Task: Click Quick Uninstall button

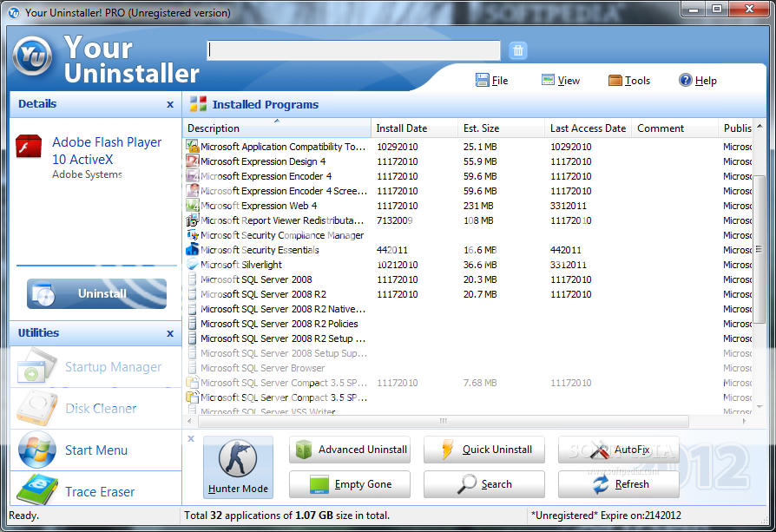Action: [484, 450]
